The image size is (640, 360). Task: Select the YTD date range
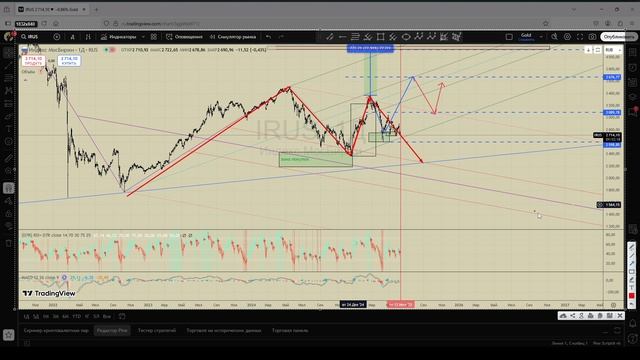[76, 316]
